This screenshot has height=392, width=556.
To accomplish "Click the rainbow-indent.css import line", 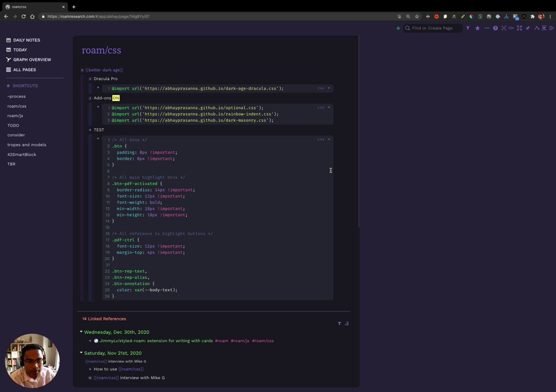I will pyautogui.click(x=195, y=114).
